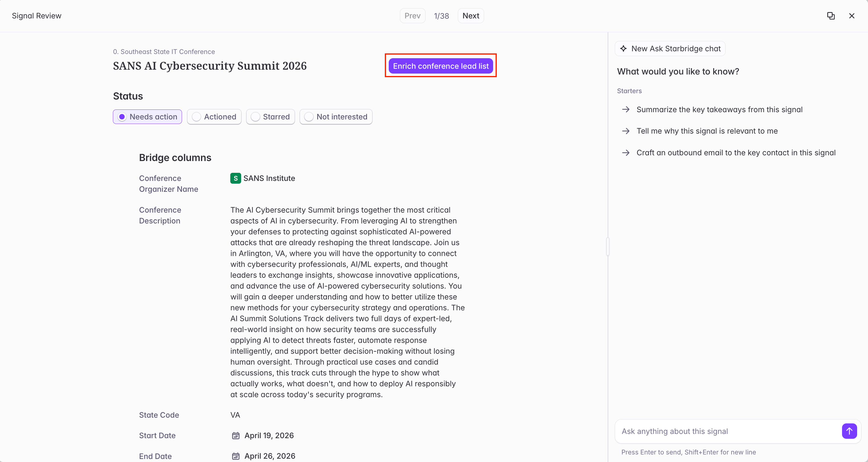Click Enrich conference lead list button
Image resolution: width=868 pixels, height=462 pixels.
(441, 66)
